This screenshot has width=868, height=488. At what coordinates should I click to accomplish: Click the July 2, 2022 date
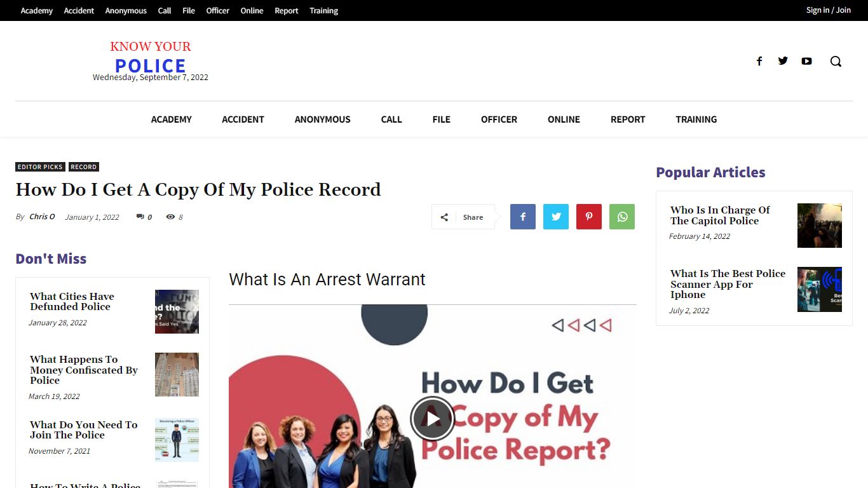point(689,311)
